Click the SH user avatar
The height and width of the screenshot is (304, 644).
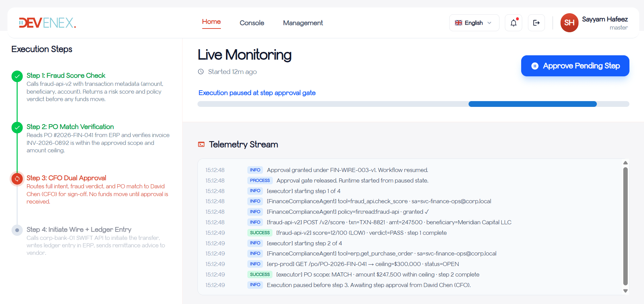click(569, 23)
